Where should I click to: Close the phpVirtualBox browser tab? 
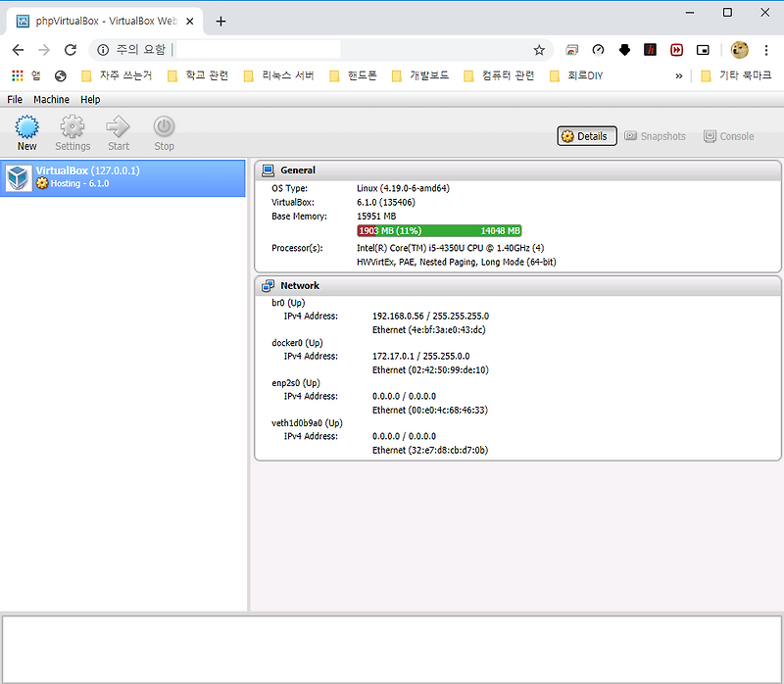tap(189, 21)
